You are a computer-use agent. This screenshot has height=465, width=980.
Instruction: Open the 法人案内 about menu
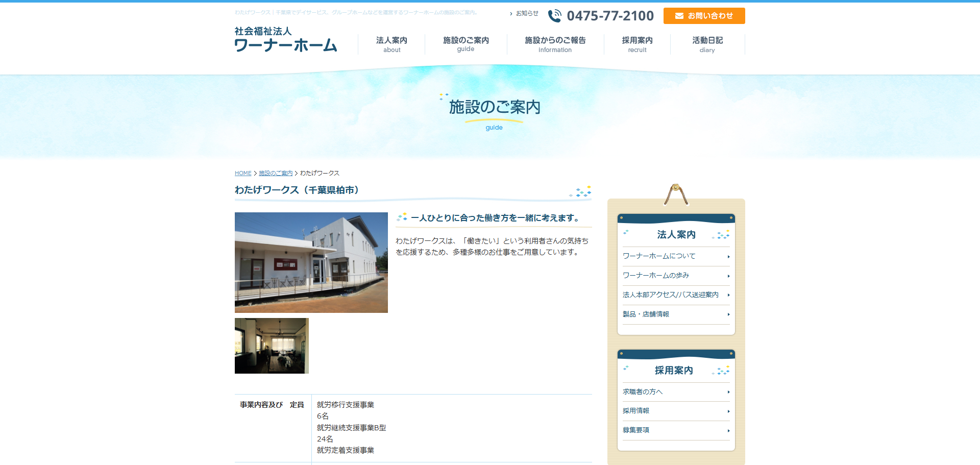coord(391,44)
